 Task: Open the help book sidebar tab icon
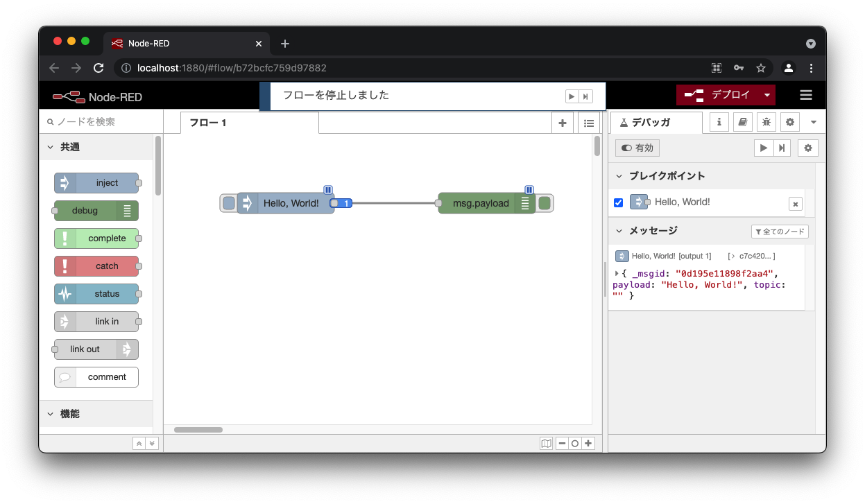(742, 123)
